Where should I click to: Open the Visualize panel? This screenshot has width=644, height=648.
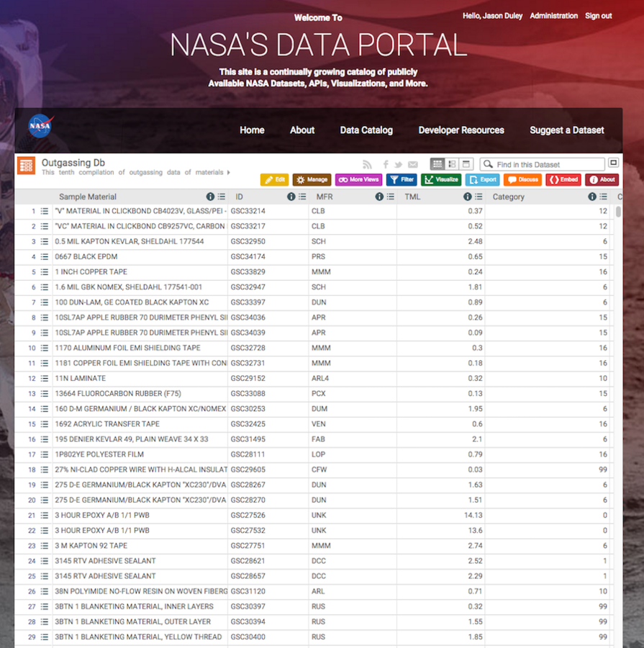click(x=441, y=180)
